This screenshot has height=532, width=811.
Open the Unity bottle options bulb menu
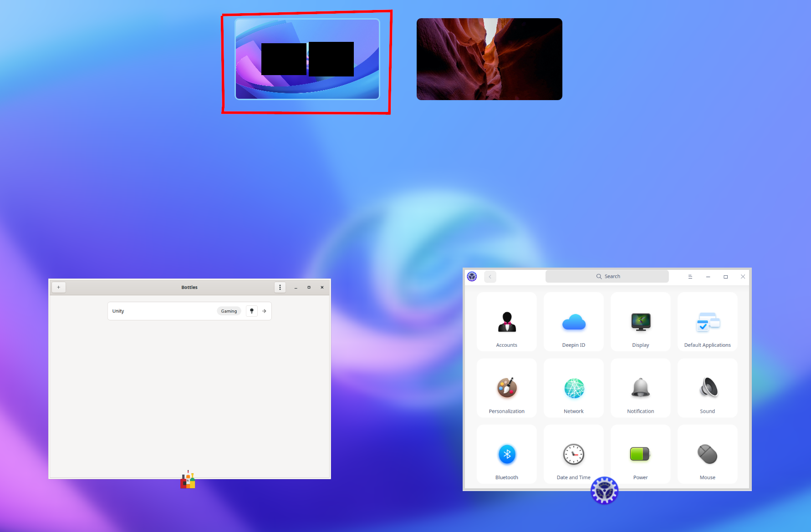tap(251, 311)
